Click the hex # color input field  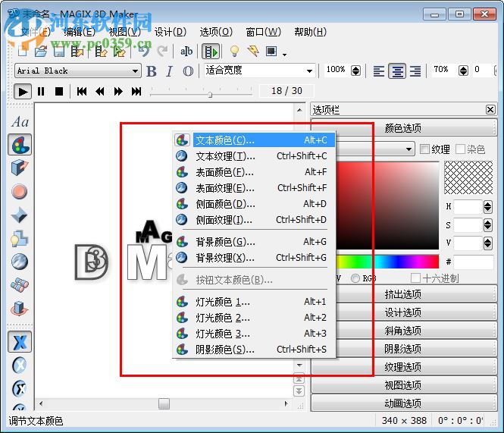tap(474, 262)
